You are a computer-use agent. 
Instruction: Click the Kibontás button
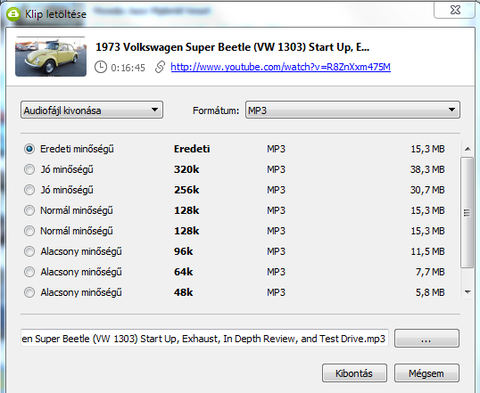[354, 373]
